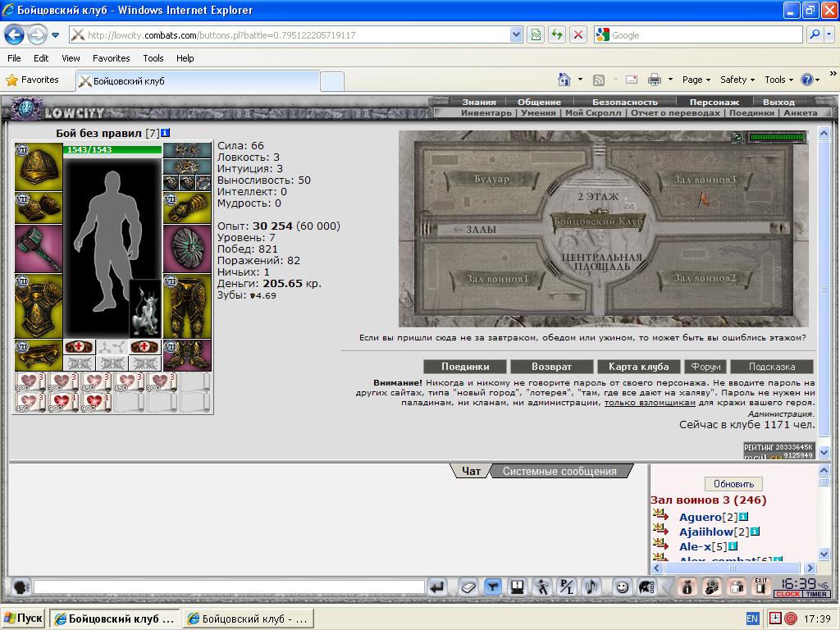This screenshot has width=840, height=630.
Task: Open the Help icon dropdown arrow
Action: (818, 80)
